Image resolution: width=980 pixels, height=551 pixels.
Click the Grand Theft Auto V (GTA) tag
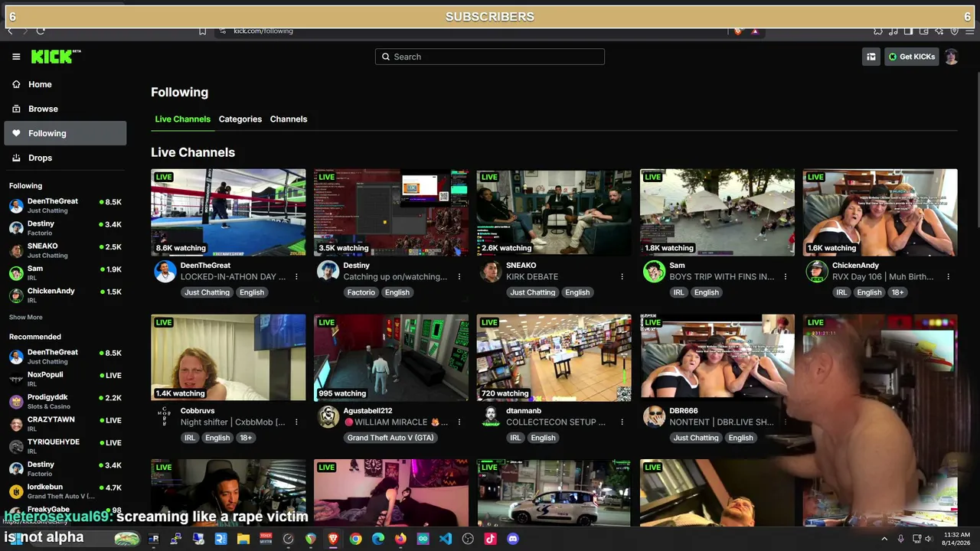(x=390, y=438)
